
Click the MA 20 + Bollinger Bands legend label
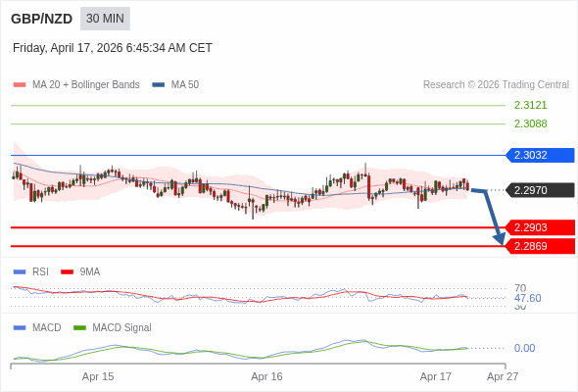point(86,85)
